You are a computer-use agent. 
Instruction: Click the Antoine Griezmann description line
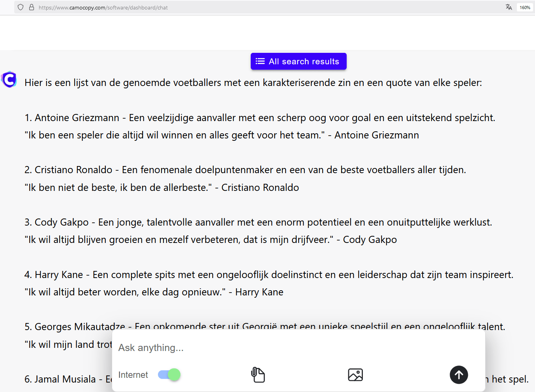[259, 118]
